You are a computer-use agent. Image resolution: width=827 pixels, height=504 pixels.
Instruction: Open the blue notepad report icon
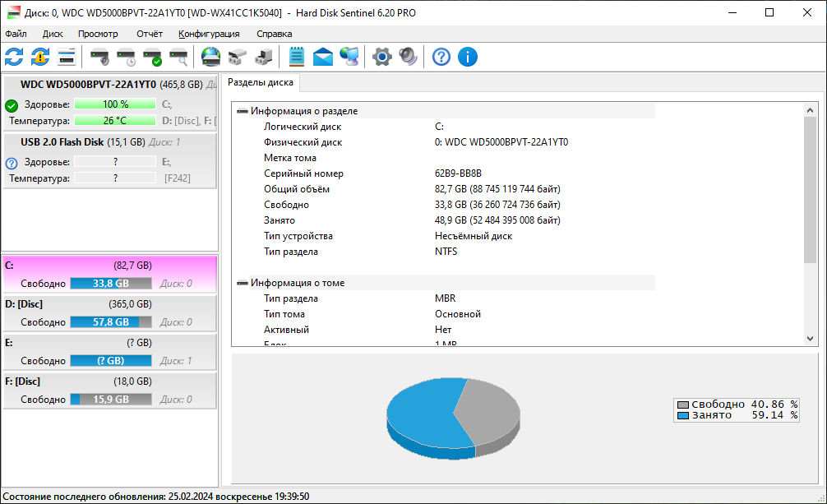pos(297,57)
